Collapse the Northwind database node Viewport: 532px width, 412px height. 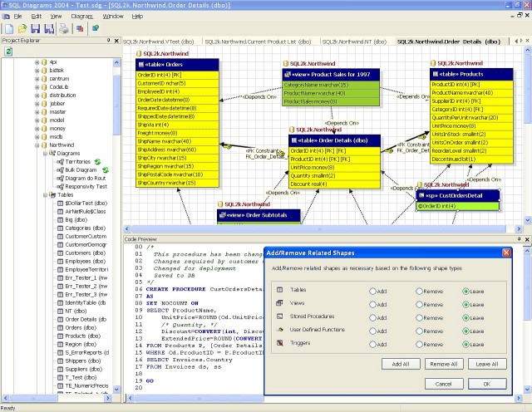pos(37,145)
